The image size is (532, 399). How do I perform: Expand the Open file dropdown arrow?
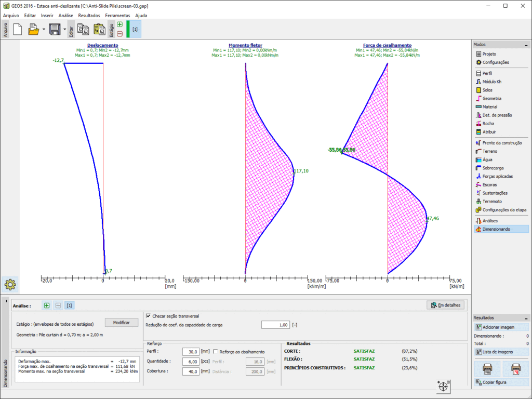(x=44, y=30)
